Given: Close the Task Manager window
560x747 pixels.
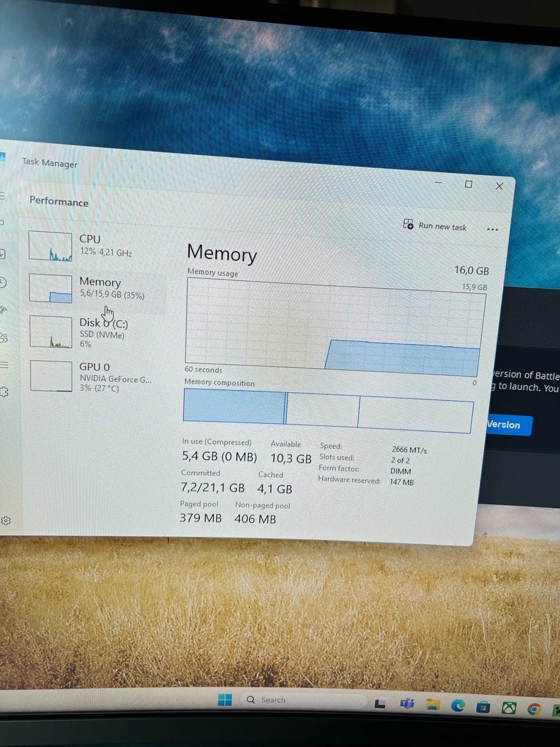Looking at the screenshot, I should coord(499,186).
